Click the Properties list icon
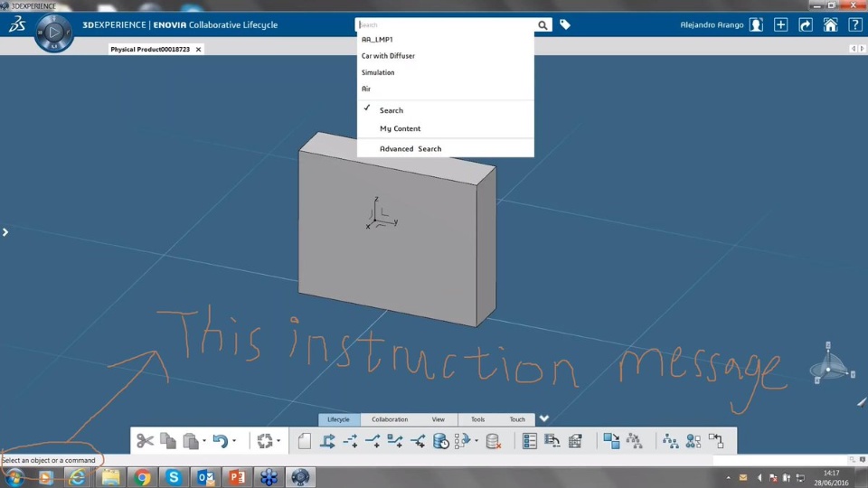The height and width of the screenshot is (488, 868). (x=529, y=440)
